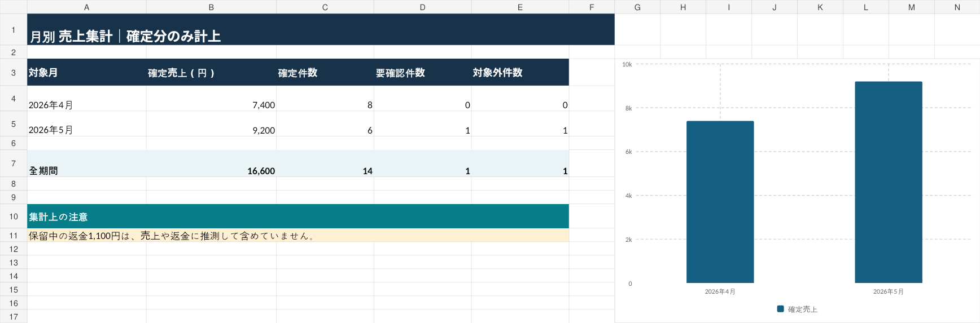Select column K header
Viewport: 980px width, 323px height.
pyautogui.click(x=820, y=7)
